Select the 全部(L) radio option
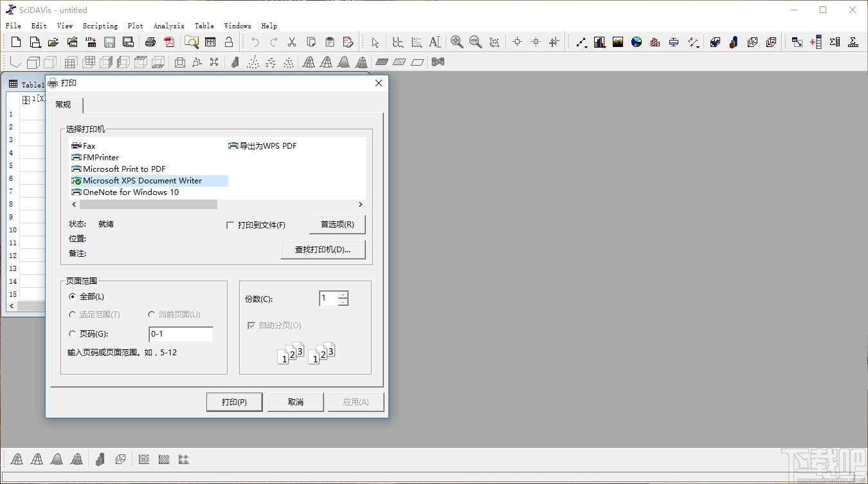The image size is (868, 484). tap(72, 297)
